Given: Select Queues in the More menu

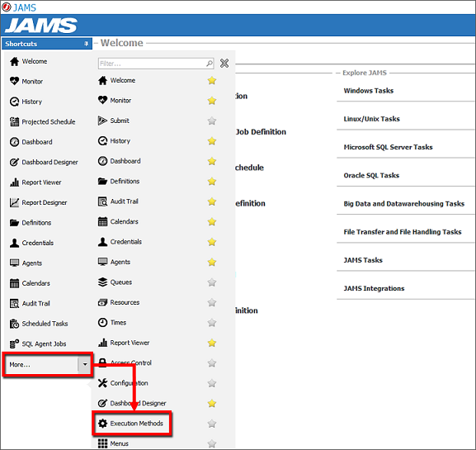Looking at the screenshot, I should [115, 282].
